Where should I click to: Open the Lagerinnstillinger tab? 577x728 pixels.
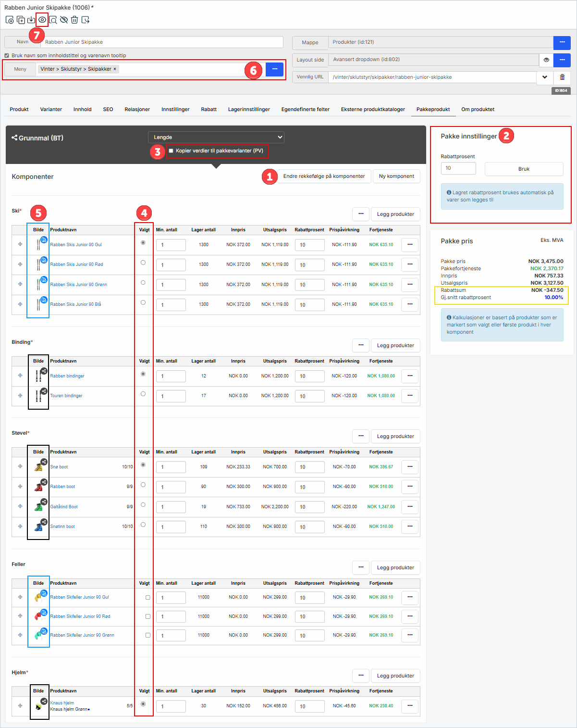click(249, 109)
